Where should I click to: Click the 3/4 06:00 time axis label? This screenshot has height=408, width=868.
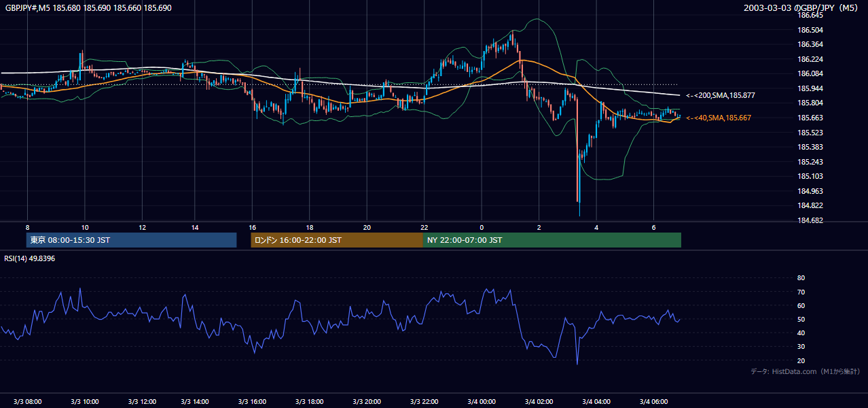(x=653, y=401)
